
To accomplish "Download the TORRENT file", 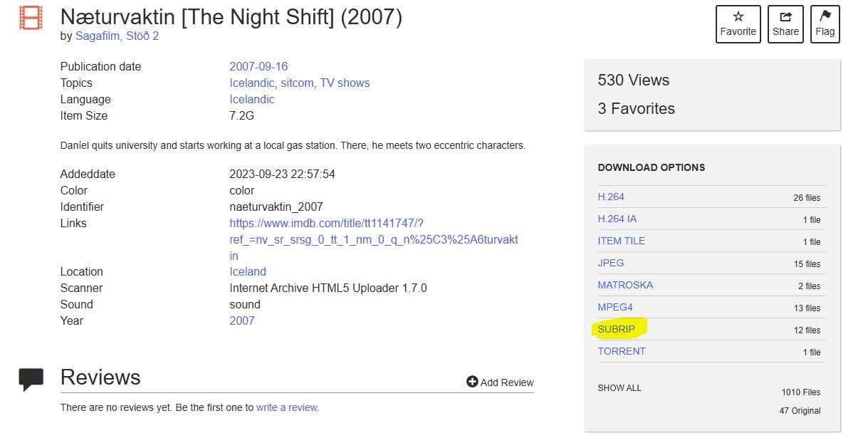I will pyautogui.click(x=622, y=351).
